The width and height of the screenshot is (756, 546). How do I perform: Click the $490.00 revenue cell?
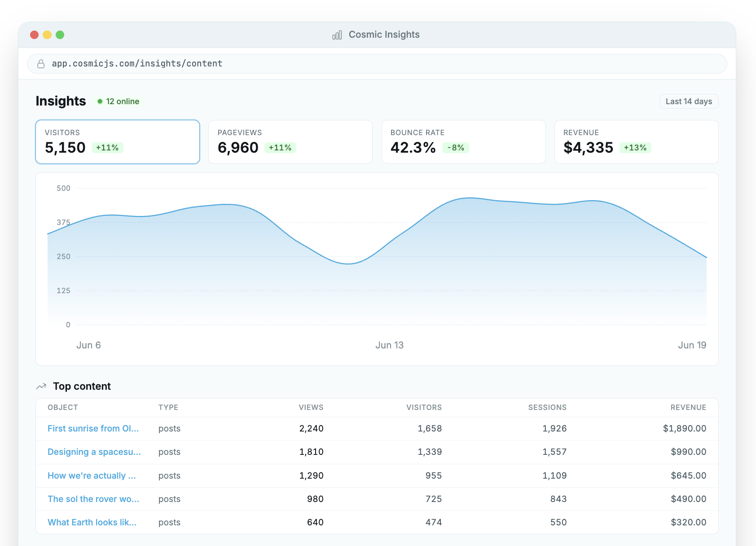pyautogui.click(x=689, y=499)
